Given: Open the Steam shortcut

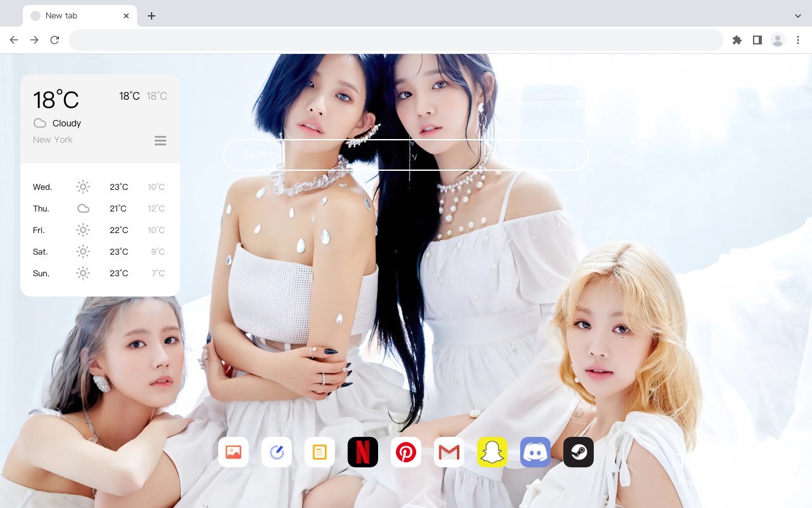Looking at the screenshot, I should tap(579, 452).
